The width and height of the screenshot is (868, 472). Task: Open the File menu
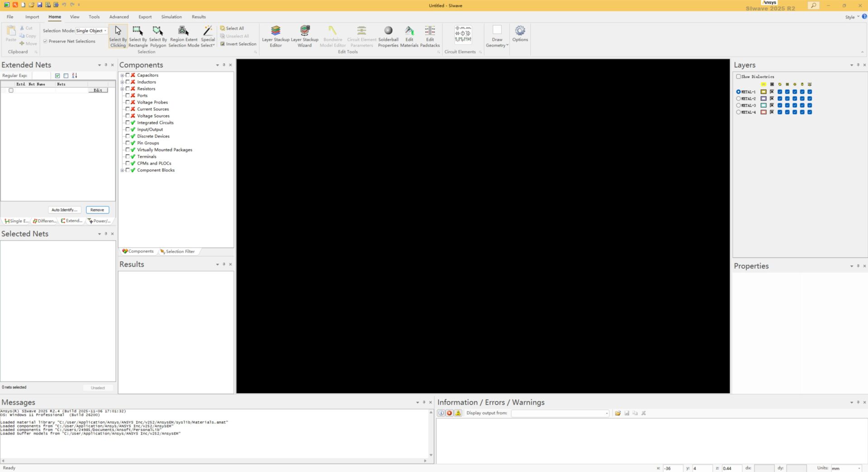point(10,17)
